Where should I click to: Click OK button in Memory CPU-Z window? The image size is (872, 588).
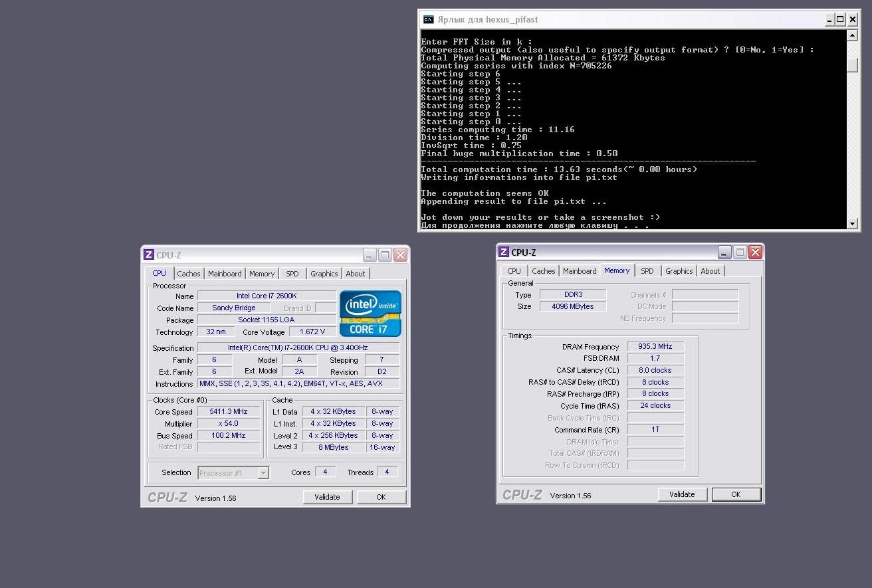pyautogui.click(x=736, y=494)
